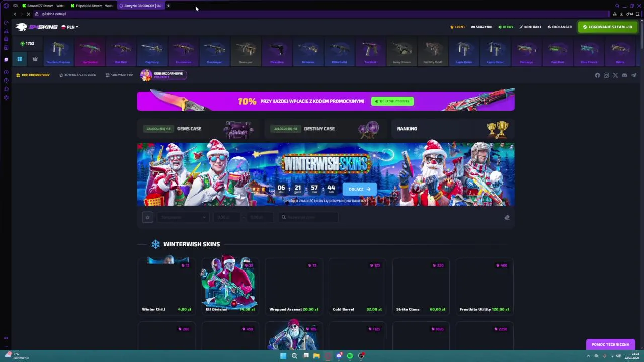Click the LOGOWANIE STEAM +18 button
Screen dimensions: 644x362
(607, 27)
